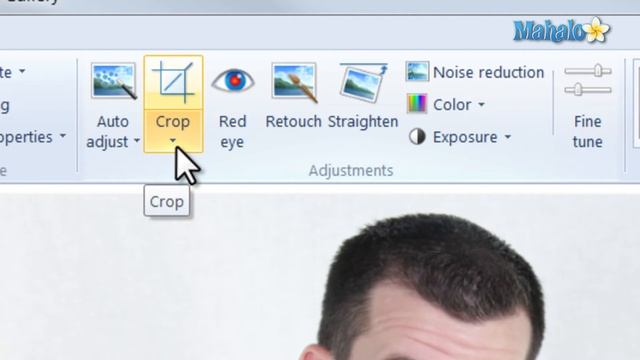
Task: Click the Properties dropdown arrow
Action: pos(63,136)
